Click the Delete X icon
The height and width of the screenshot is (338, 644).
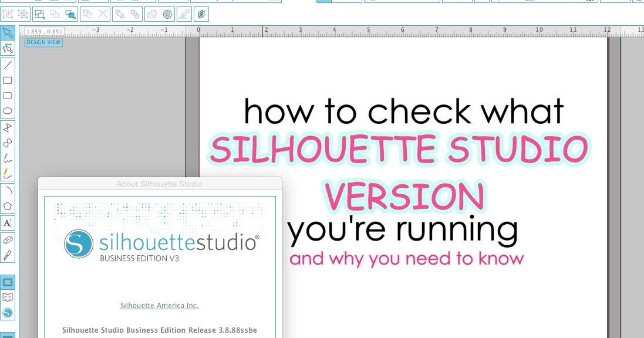tap(103, 14)
